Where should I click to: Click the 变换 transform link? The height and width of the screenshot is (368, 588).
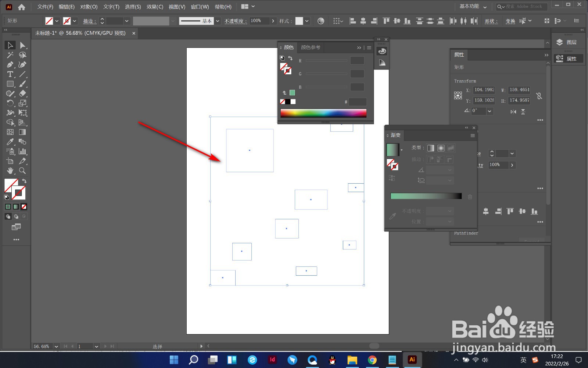click(x=510, y=21)
